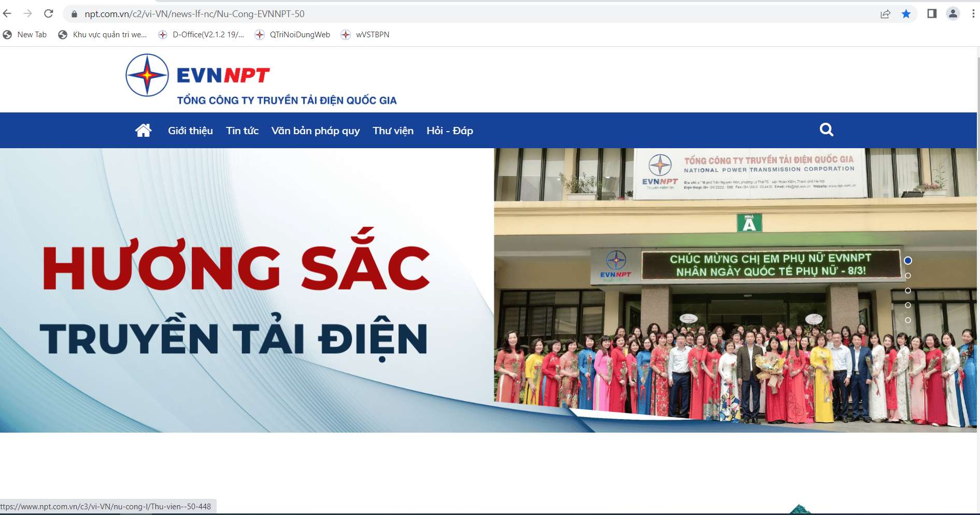This screenshot has height=515, width=980.
Task: Click the padlock site info icon
Action: 74,14
